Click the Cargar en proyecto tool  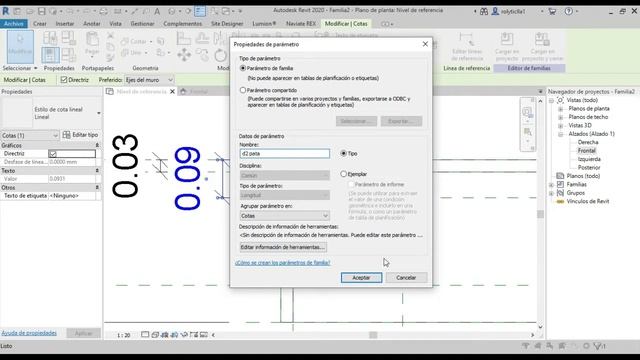(x=507, y=47)
